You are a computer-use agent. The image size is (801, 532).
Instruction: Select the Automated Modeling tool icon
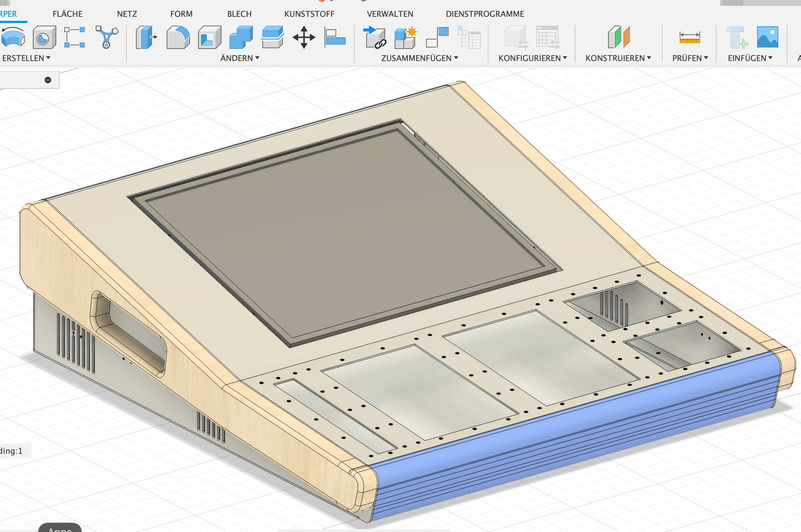(x=107, y=37)
